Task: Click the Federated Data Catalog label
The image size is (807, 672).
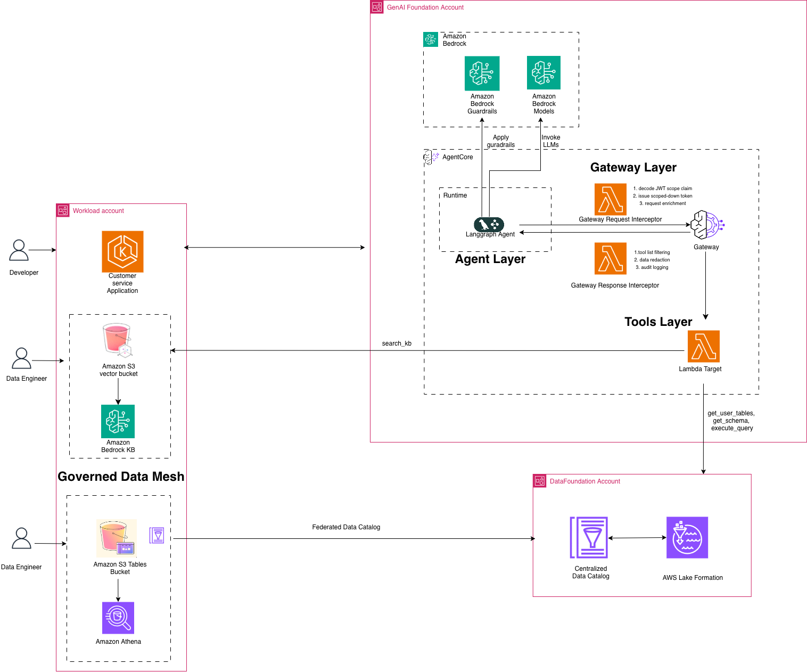Action: 346,527
